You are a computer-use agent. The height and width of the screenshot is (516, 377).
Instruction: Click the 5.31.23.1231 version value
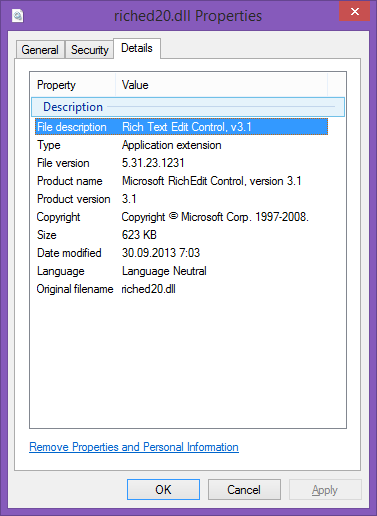click(153, 163)
